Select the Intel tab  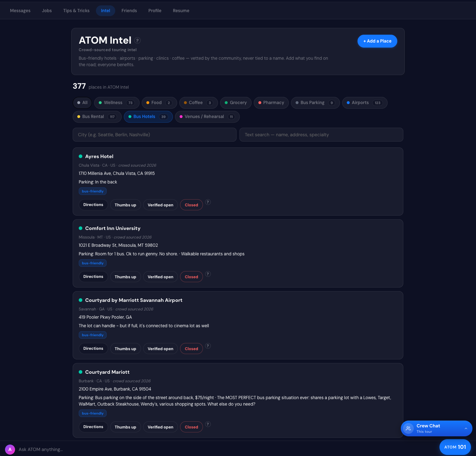[x=106, y=11]
